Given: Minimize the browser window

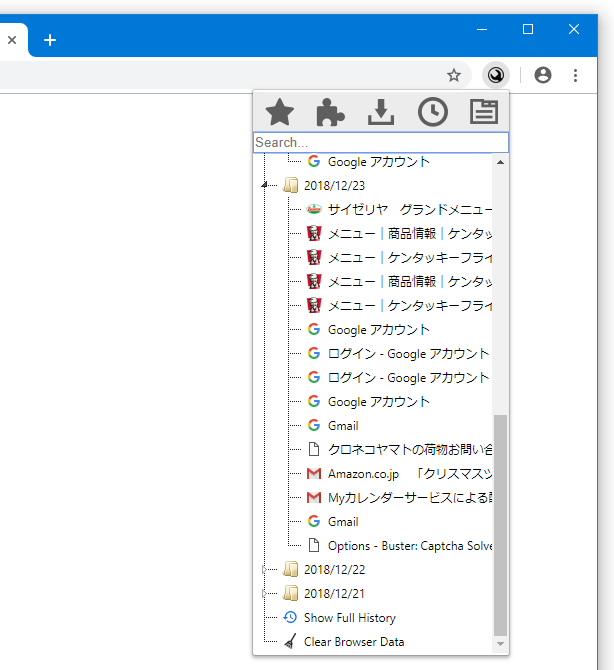Looking at the screenshot, I should click(x=482, y=29).
